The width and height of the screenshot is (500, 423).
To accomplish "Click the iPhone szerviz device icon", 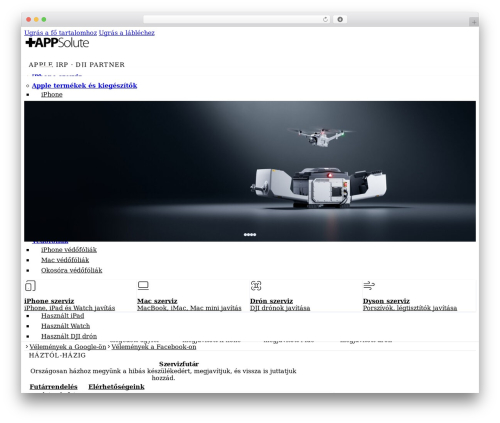I will pyautogui.click(x=30, y=286).
